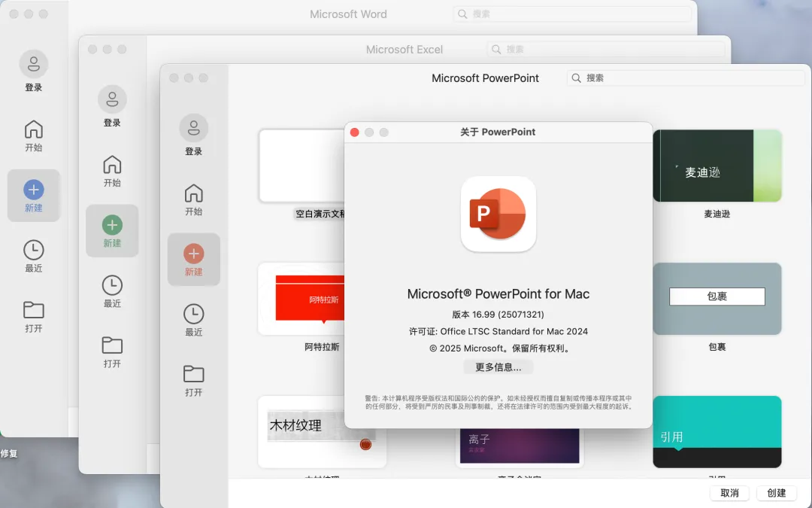Image resolution: width=812 pixels, height=508 pixels.
Task: Click the Excel window sign-in avatar icon
Action: [112, 99]
